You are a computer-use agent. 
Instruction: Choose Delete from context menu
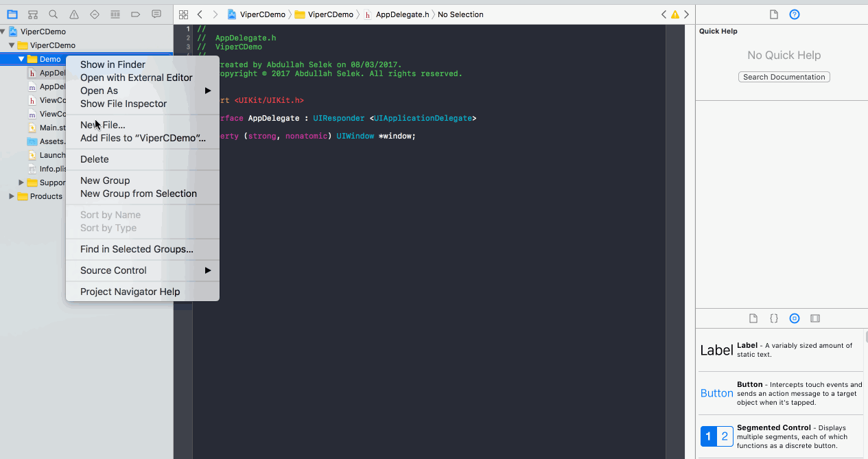(142, 159)
